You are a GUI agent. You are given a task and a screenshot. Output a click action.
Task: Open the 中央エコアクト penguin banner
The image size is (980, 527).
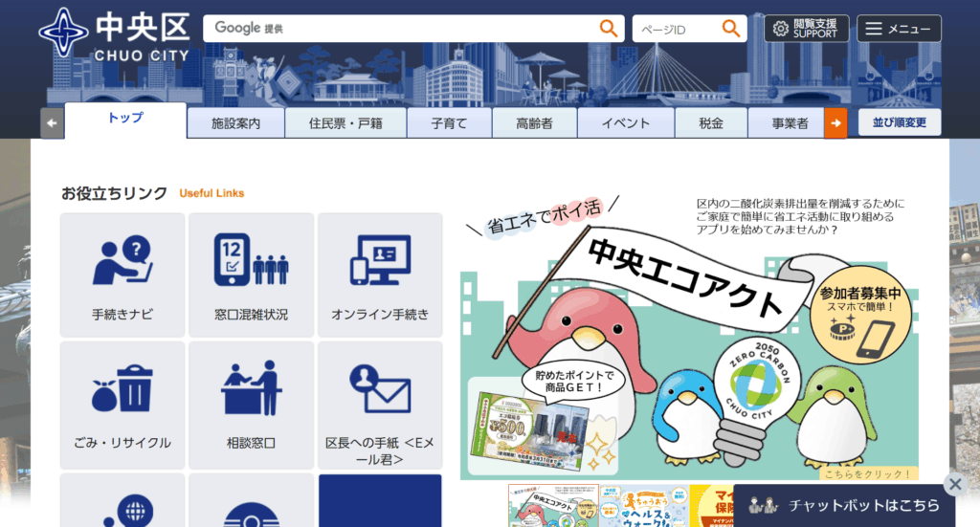pyautogui.click(x=689, y=335)
